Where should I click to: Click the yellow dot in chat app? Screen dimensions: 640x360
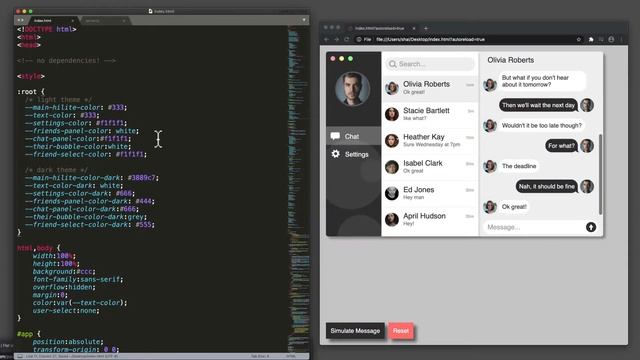(x=342, y=59)
